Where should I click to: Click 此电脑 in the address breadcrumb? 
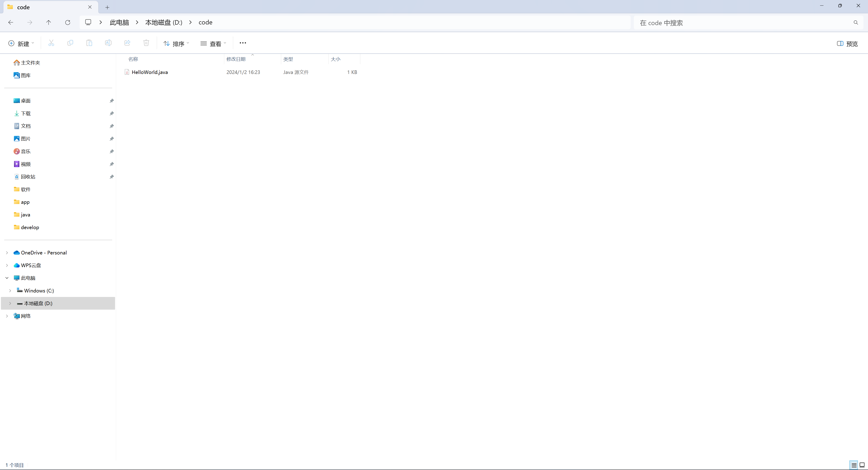119,22
